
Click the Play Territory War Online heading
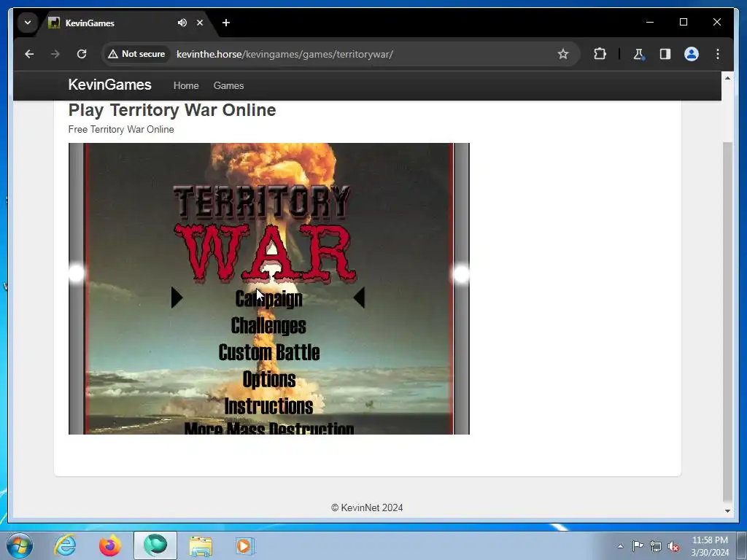click(172, 110)
